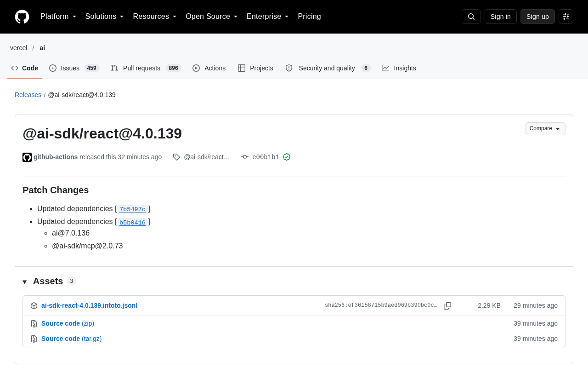Switch to the Pull requests tab
Screen dimensions: 588x368
146,68
